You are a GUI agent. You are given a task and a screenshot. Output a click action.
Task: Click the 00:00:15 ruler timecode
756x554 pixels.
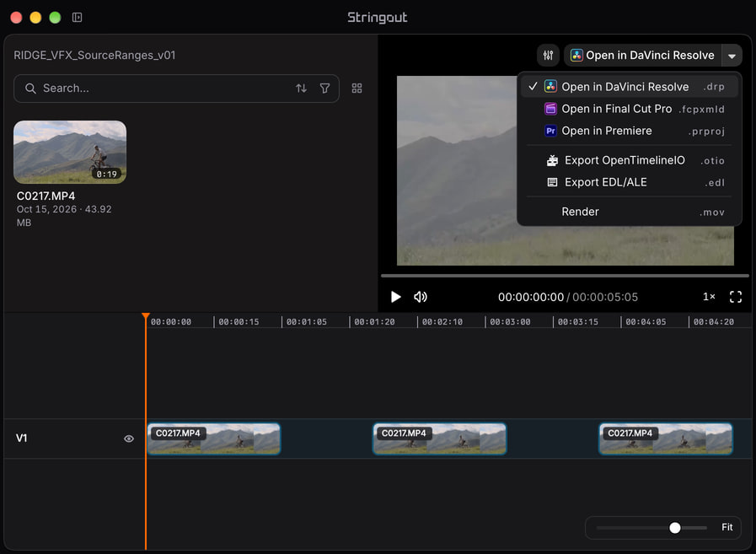(239, 322)
